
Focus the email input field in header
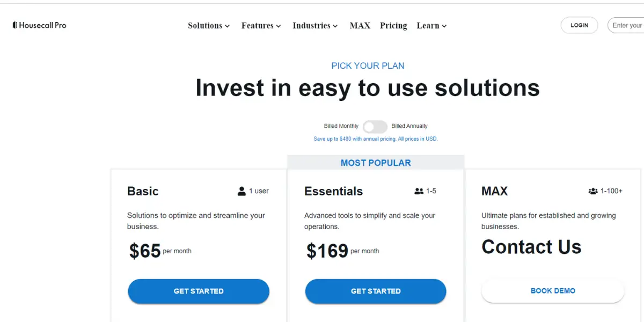[x=626, y=25]
